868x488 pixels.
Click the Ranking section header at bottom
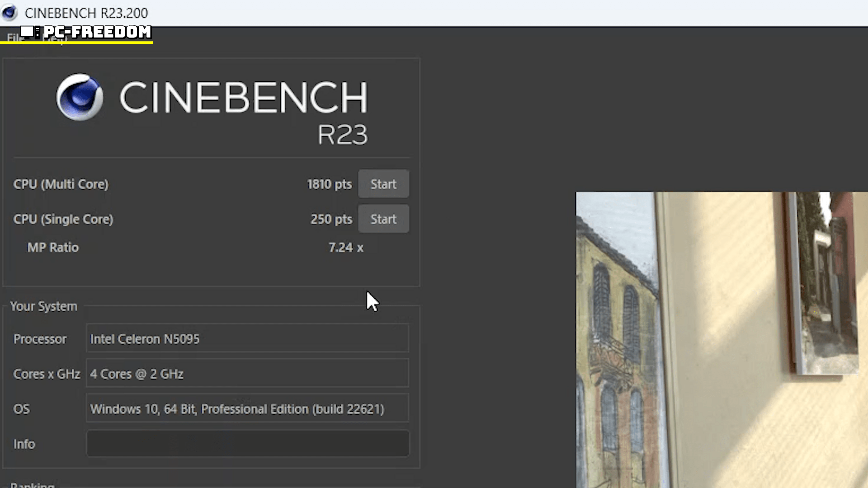pyautogui.click(x=33, y=484)
